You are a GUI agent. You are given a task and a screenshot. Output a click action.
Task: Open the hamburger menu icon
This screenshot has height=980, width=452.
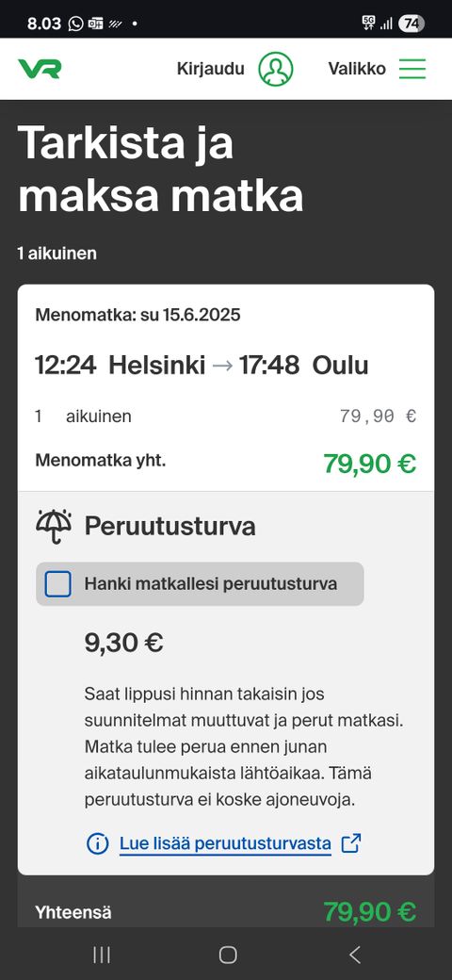coord(412,69)
